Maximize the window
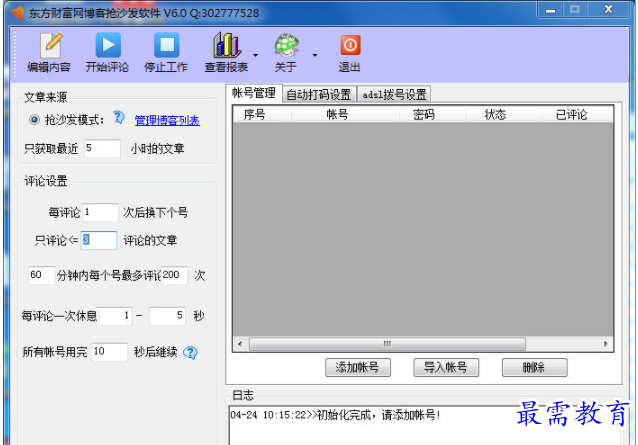 click(x=575, y=10)
